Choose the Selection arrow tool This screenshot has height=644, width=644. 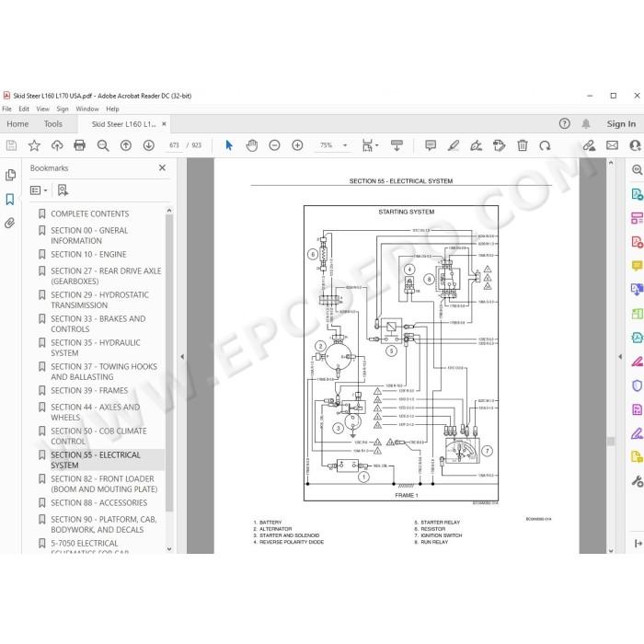(x=229, y=145)
